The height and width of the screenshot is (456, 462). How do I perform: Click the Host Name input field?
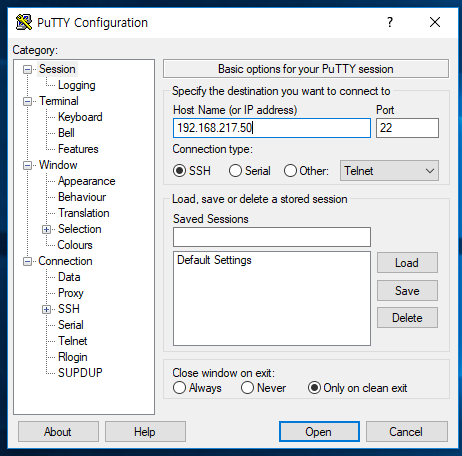point(272,128)
